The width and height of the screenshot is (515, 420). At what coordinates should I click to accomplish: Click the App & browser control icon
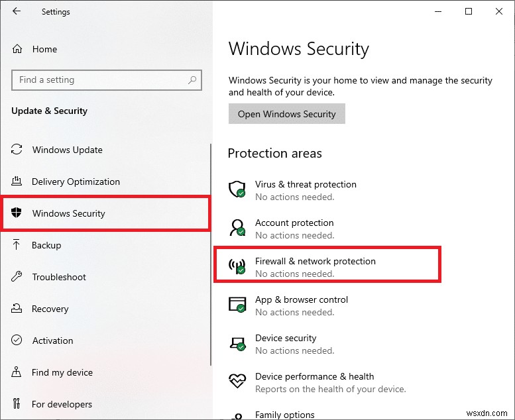pos(237,305)
